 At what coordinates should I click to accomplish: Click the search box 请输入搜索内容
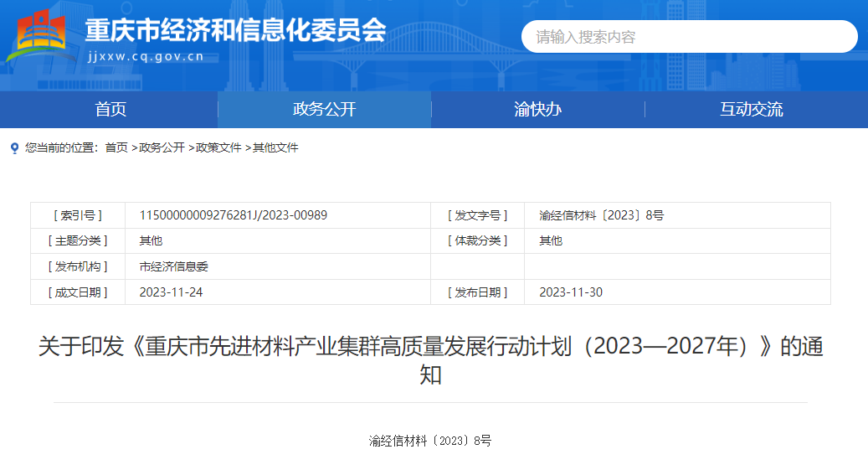click(689, 37)
